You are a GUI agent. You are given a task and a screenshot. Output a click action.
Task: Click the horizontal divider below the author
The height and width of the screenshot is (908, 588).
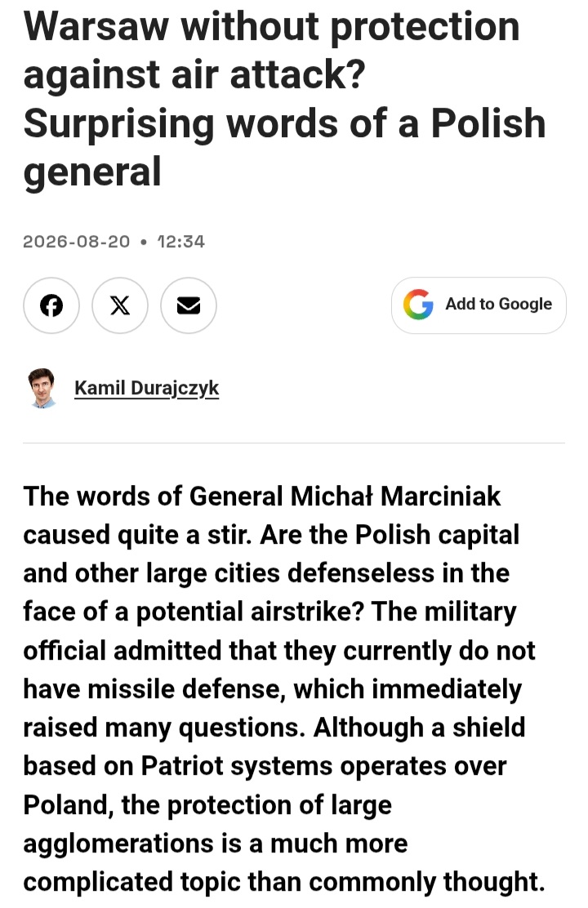[294, 443]
